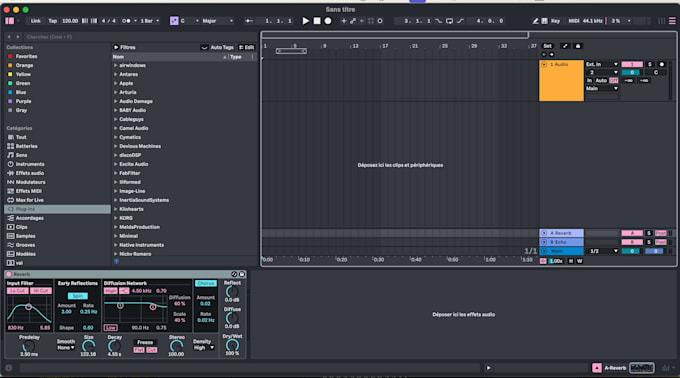
Task: Click the Tap tempo button
Action: pyautogui.click(x=52, y=21)
